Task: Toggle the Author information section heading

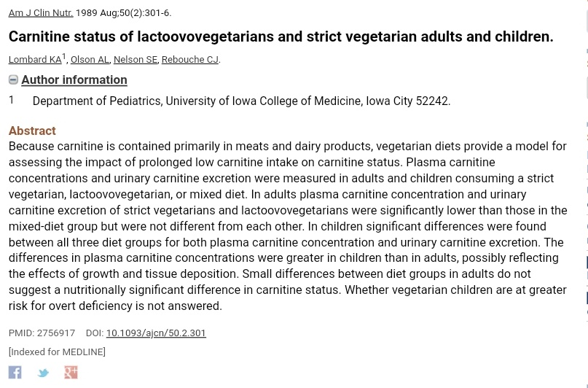Action: (74, 79)
